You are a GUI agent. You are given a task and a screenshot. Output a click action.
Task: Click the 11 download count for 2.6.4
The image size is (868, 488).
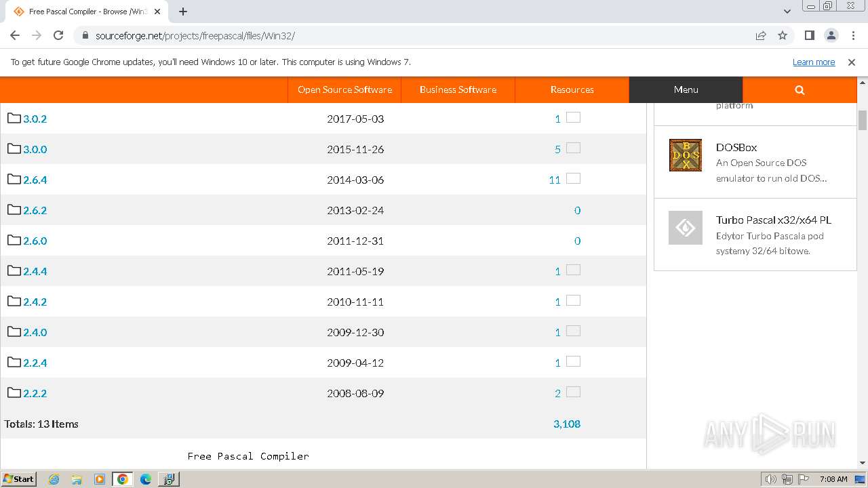[x=555, y=180]
